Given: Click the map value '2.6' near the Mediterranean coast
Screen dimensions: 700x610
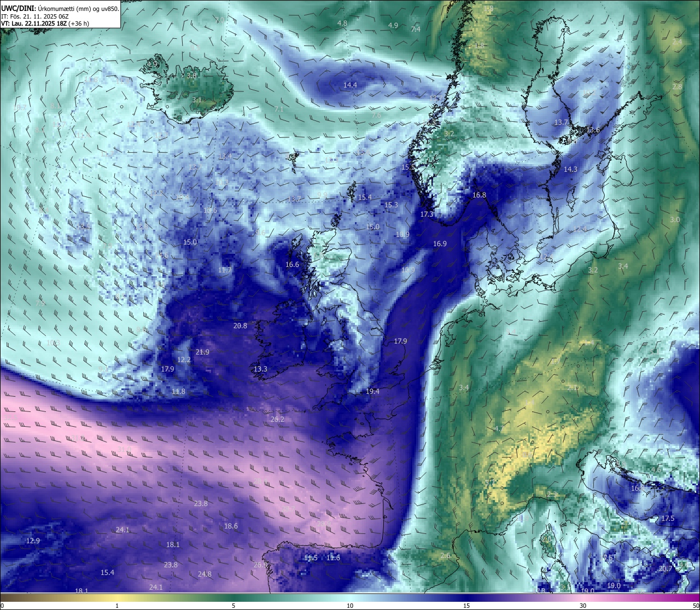Looking at the screenshot, I should pos(445,556).
